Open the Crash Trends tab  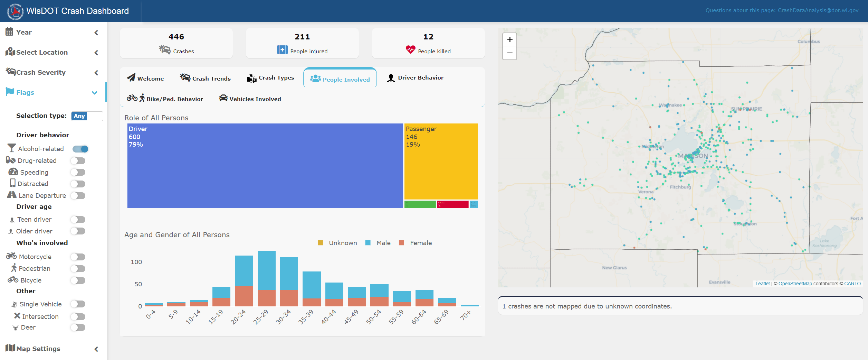coord(205,78)
